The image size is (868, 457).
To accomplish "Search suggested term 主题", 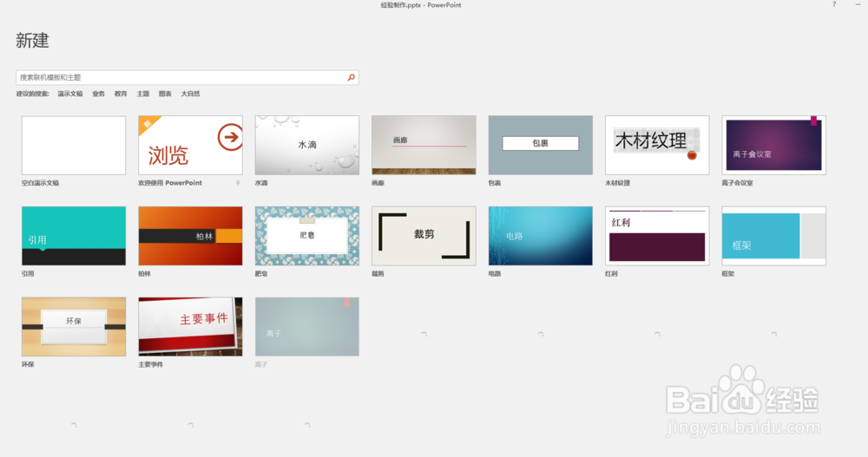I will 143,94.
